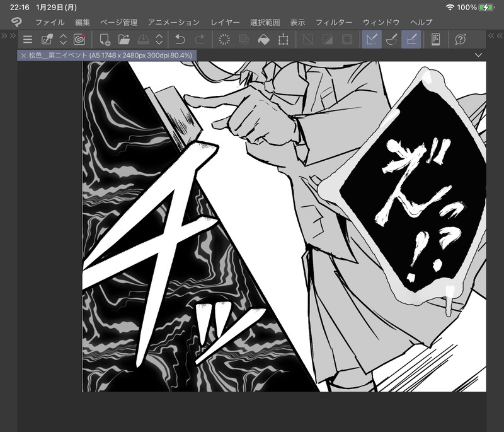Fill with the paint bucket icon
The height and width of the screenshot is (432, 504).
coord(263,40)
